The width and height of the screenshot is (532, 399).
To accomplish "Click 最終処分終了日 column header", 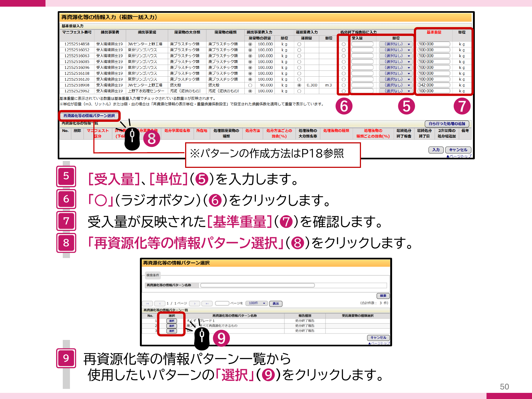I will [x=424, y=133].
